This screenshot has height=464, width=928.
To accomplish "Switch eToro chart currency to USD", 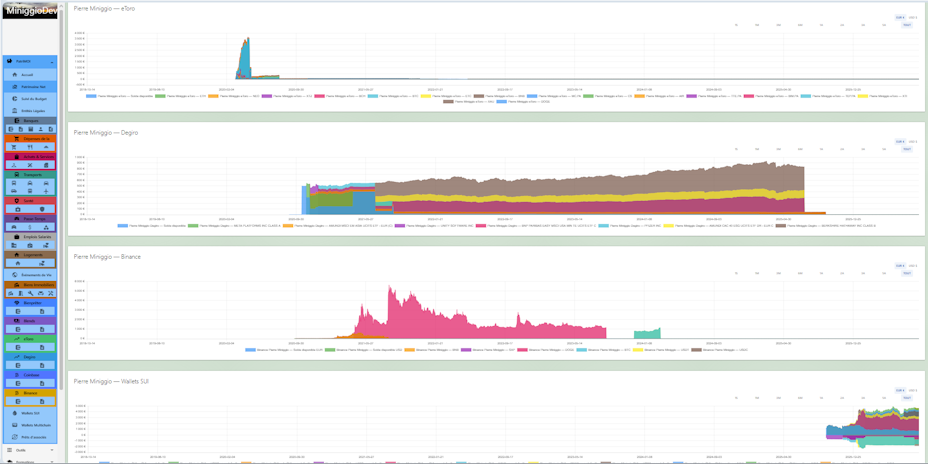I will point(912,17).
